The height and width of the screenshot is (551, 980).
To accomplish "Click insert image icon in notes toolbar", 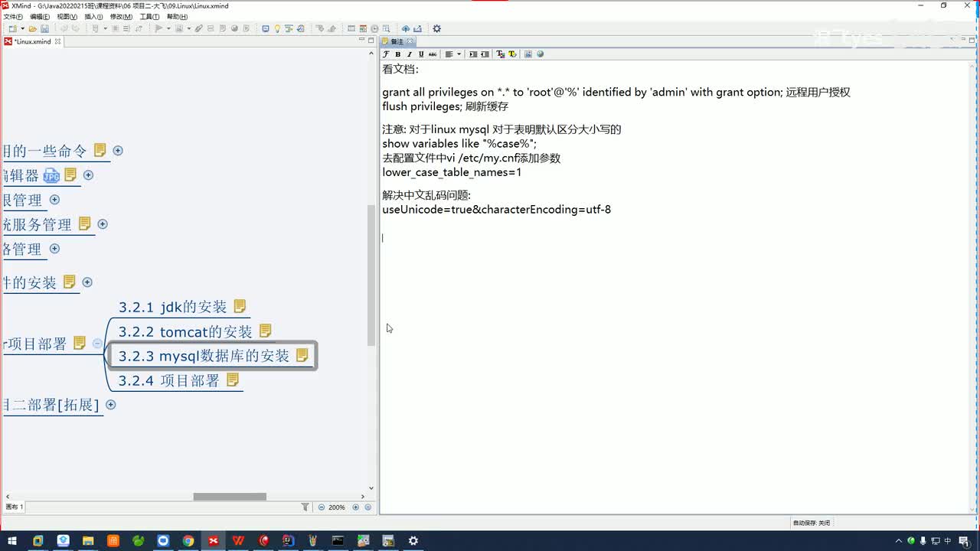I will pos(528,54).
